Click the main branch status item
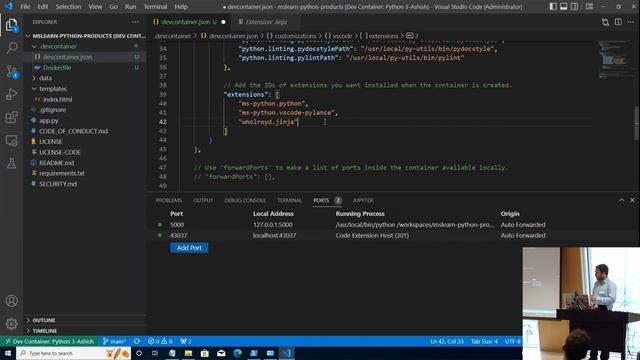This screenshot has height=360, width=640. click(x=114, y=341)
